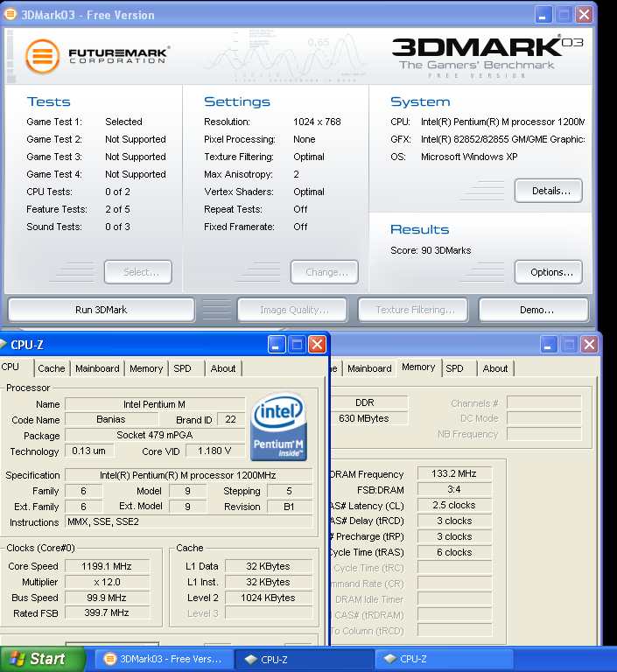
Task: Click the memory size value '630 MBytes'
Action: click(x=368, y=418)
